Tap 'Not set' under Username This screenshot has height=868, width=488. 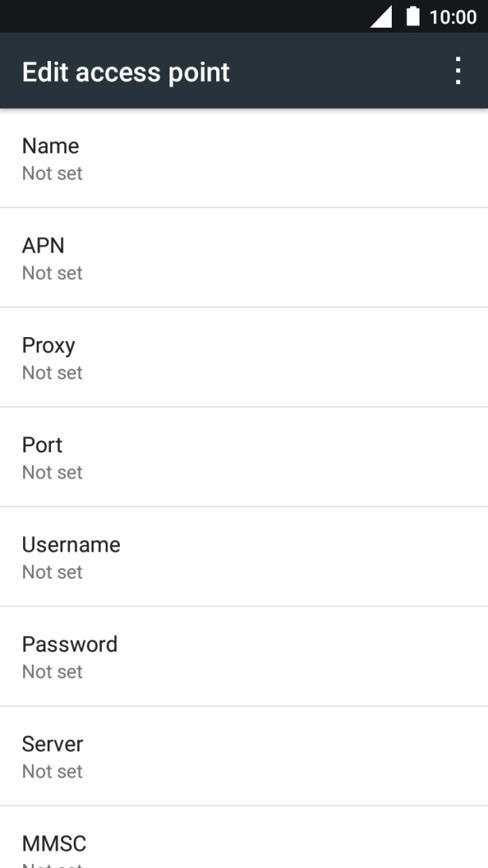(52, 572)
